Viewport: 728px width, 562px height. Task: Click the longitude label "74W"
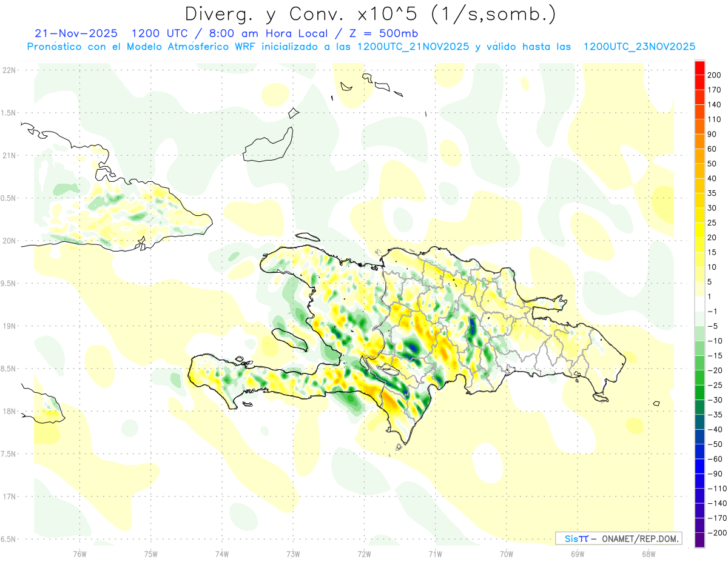pyautogui.click(x=221, y=554)
